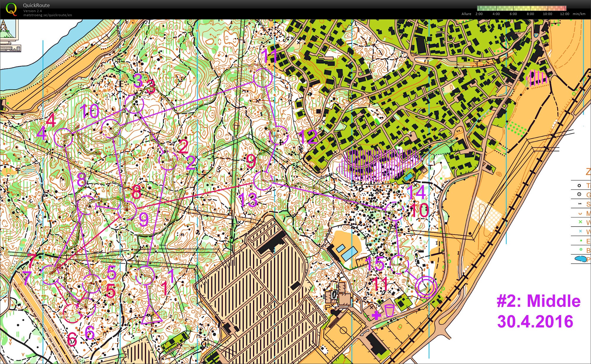The height and width of the screenshot is (364, 591).
Task: Click the small black circle symbol in the legend
Action: [x=579, y=186]
